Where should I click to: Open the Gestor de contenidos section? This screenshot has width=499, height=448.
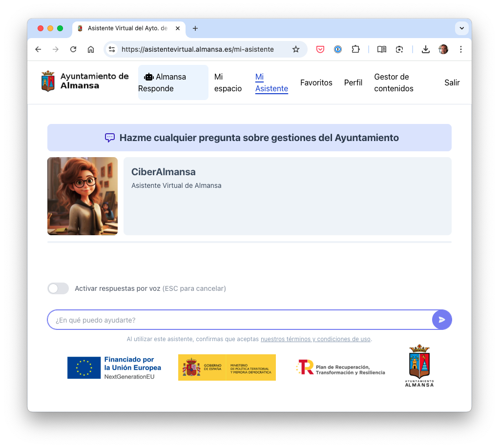(394, 82)
